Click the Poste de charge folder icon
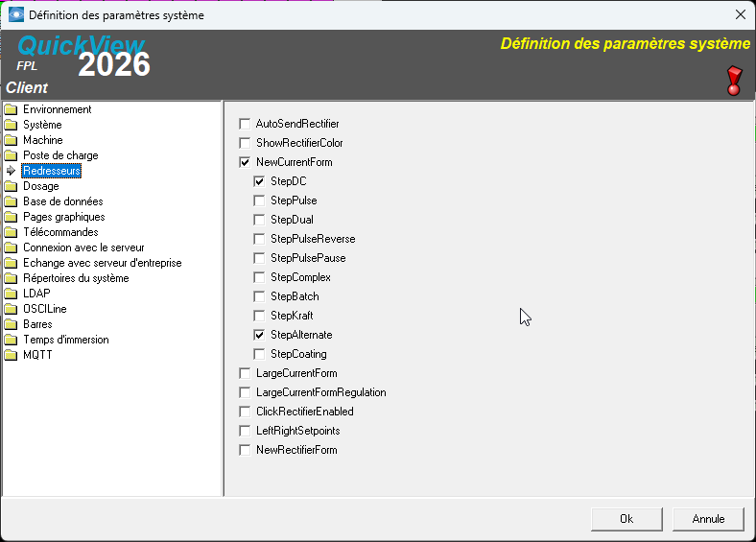 click(11, 155)
